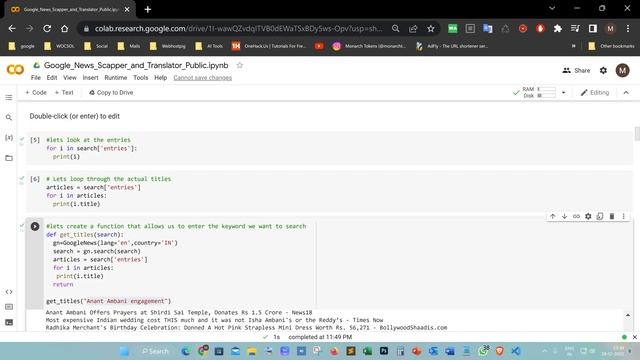Delete the selected cell with trash icon
The width and height of the screenshot is (640, 360).
pos(611,216)
